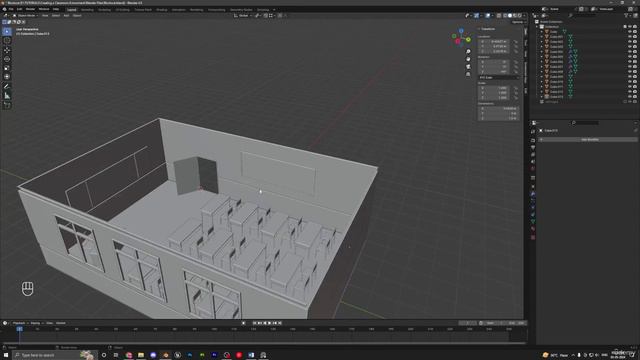Jump to the timeline start frame
The height and width of the screenshot is (360, 640).
pyautogui.click(x=255, y=323)
